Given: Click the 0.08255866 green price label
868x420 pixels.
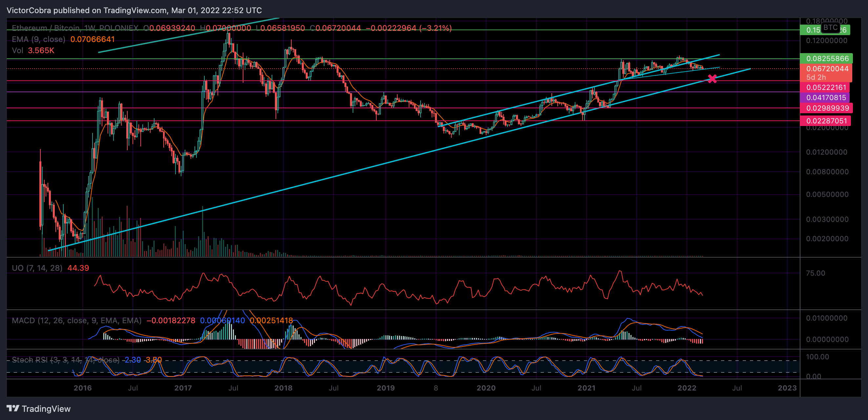Looking at the screenshot, I should pyautogui.click(x=826, y=59).
